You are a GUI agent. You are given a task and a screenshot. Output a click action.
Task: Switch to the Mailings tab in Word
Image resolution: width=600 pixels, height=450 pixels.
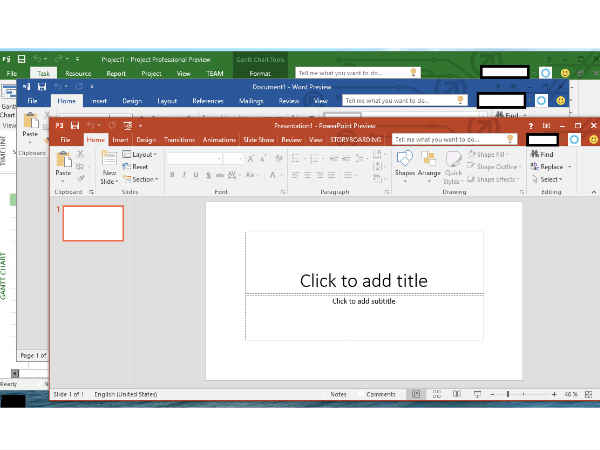251,101
